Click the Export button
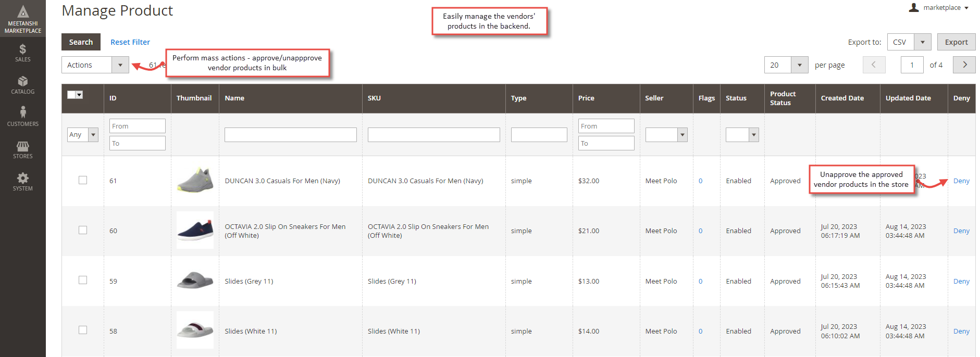 click(x=957, y=42)
